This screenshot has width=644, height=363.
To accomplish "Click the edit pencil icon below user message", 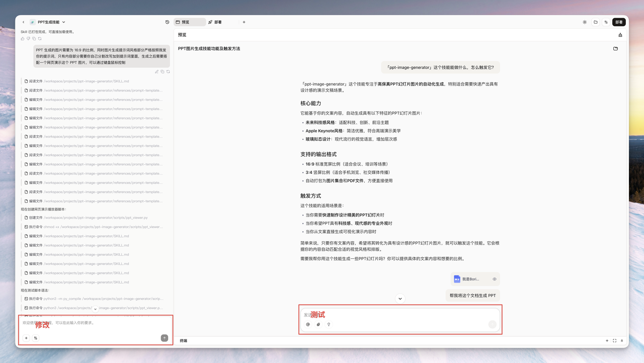I will click(156, 72).
